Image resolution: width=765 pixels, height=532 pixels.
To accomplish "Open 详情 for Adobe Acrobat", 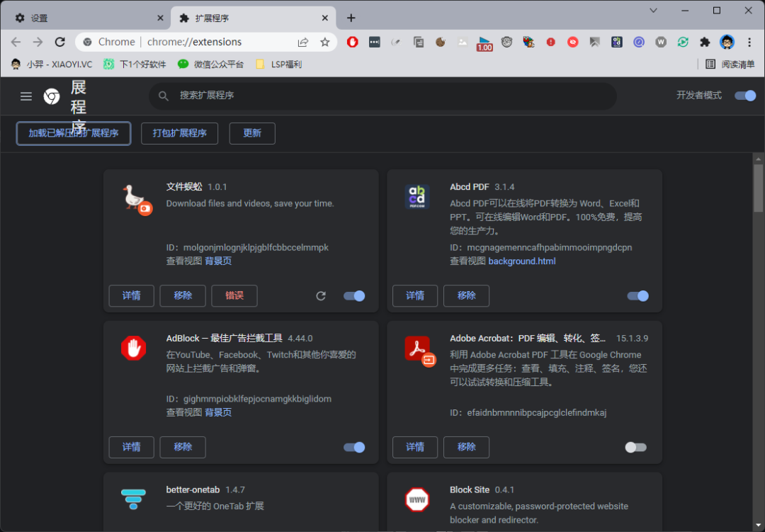I will tap(415, 447).
